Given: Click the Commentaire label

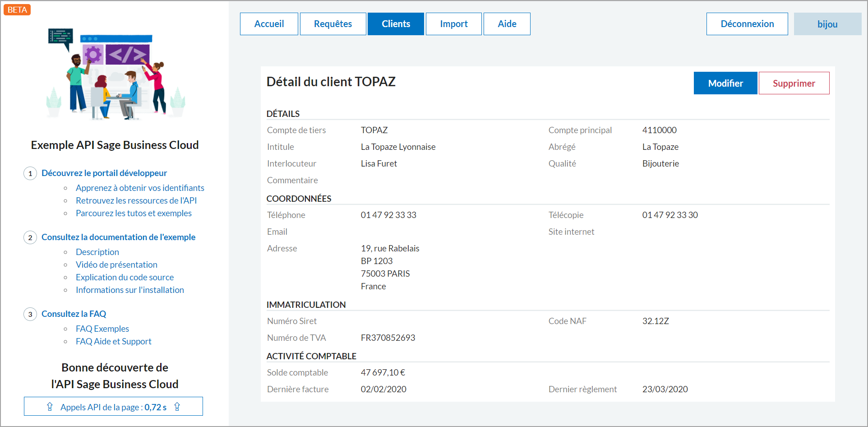Looking at the screenshot, I should 292,180.
